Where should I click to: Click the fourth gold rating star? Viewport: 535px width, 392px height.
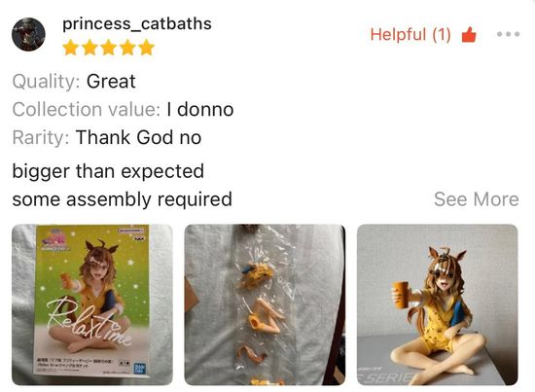click(x=127, y=48)
